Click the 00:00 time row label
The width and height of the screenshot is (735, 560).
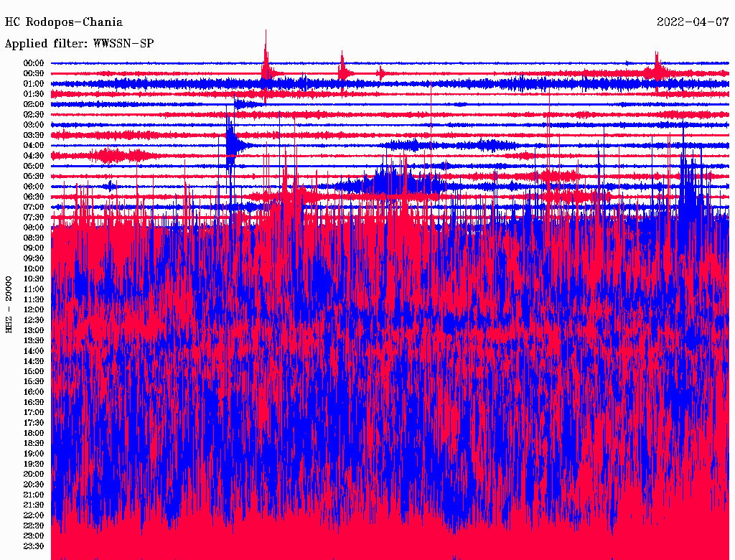34,63
